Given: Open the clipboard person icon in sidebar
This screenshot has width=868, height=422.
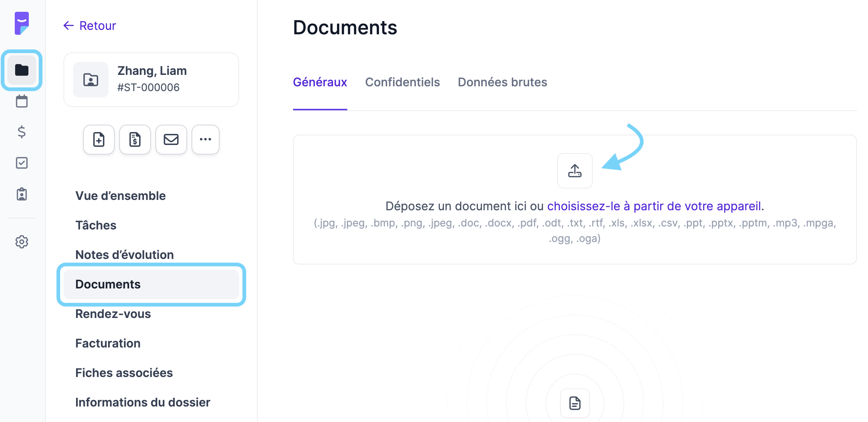Looking at the screenshot, I should click(x=22, y=194).
